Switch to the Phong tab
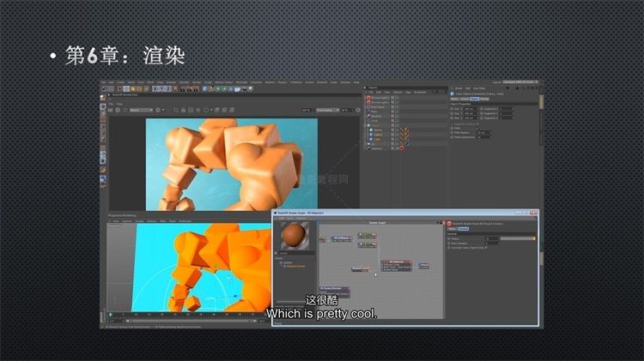644x361 pixels. (x=484, y=99)
